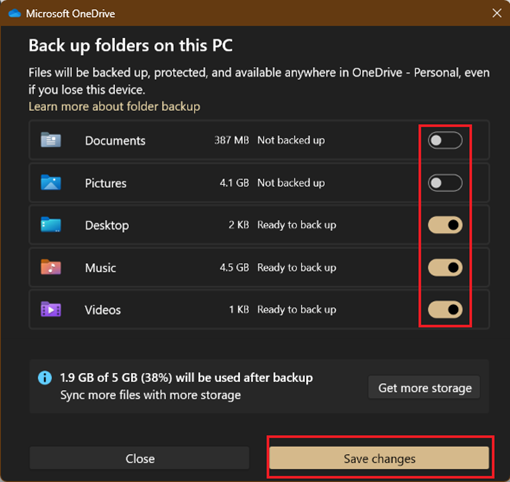Click the OneDrive cloud icon in title bar
Viewport: 510px width, 482px height.
[x=14, y=14]
